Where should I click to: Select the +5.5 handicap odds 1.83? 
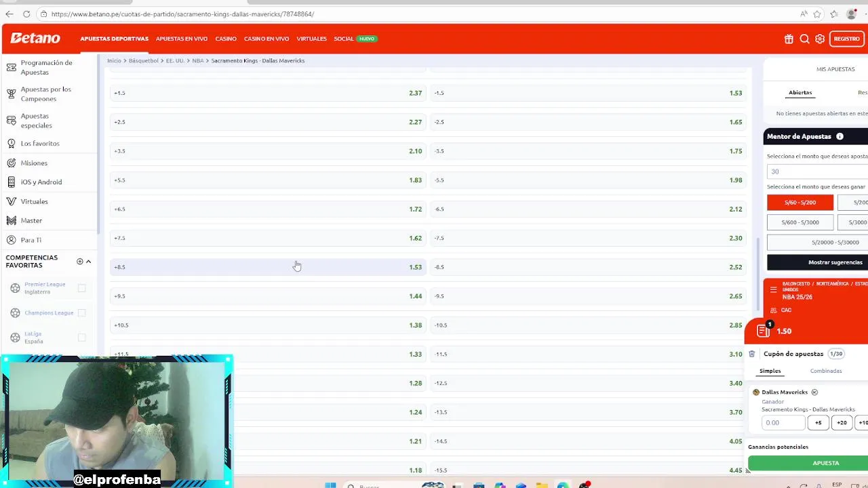(268, 180)
